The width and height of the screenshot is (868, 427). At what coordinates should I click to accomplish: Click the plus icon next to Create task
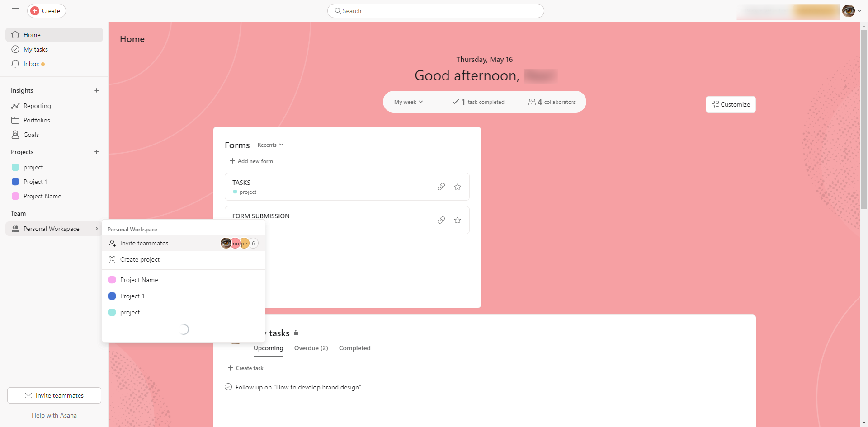coord(231,368)
